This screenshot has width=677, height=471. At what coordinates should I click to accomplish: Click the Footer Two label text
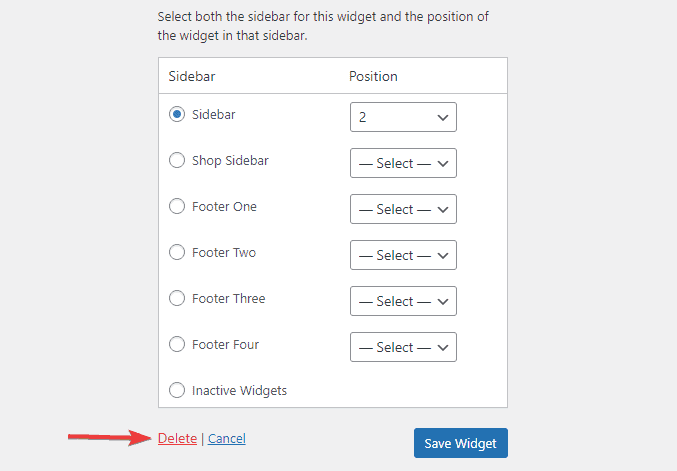[224, 252]
